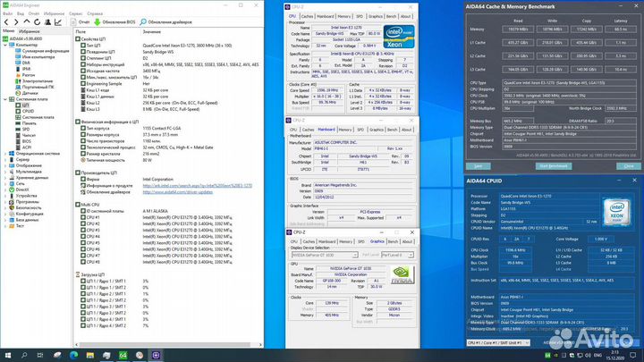
Task: Open the aida64.com driver-updates link
Action: 177,191
